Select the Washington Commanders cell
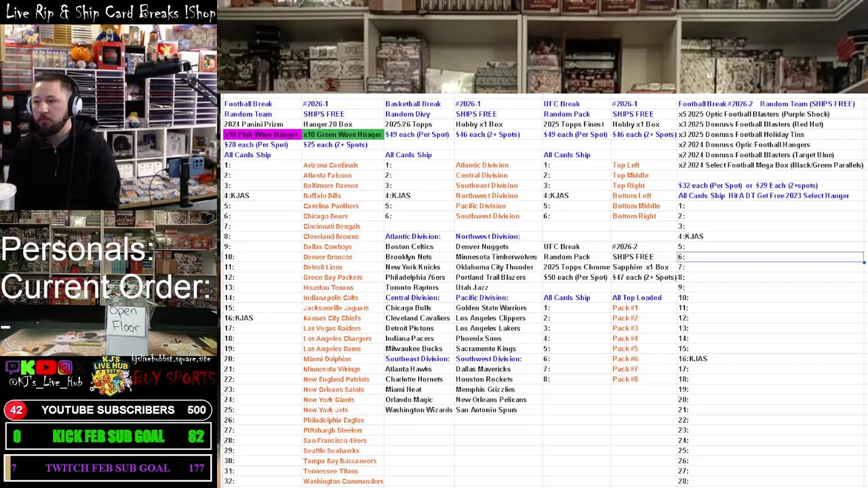Image resolution: width=868 pixels, height=488 pixels. (343, 481)
